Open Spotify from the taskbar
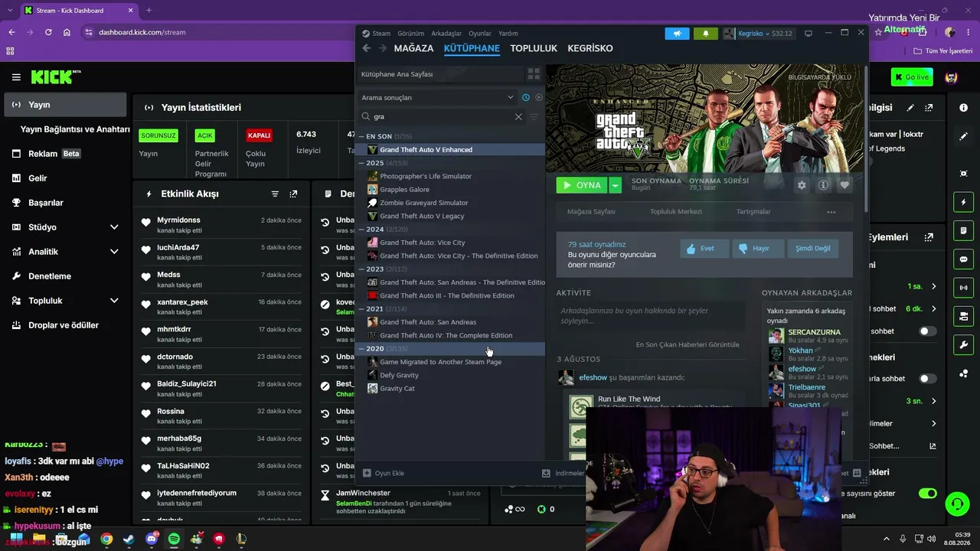The height and width of the screenshot is (551, 980). pyautogui.click(x=174, y=539)
